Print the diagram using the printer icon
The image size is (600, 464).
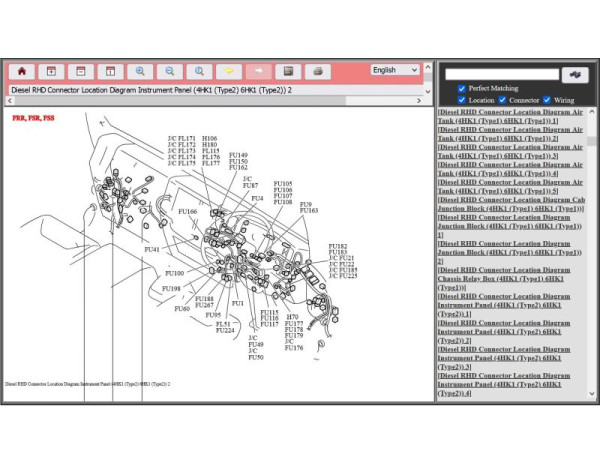317,71
